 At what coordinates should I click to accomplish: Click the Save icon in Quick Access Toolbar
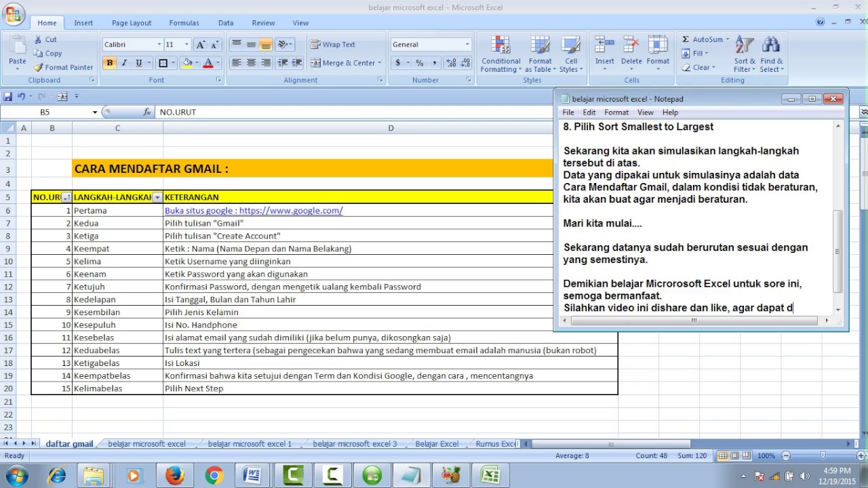tap(8, 96)
